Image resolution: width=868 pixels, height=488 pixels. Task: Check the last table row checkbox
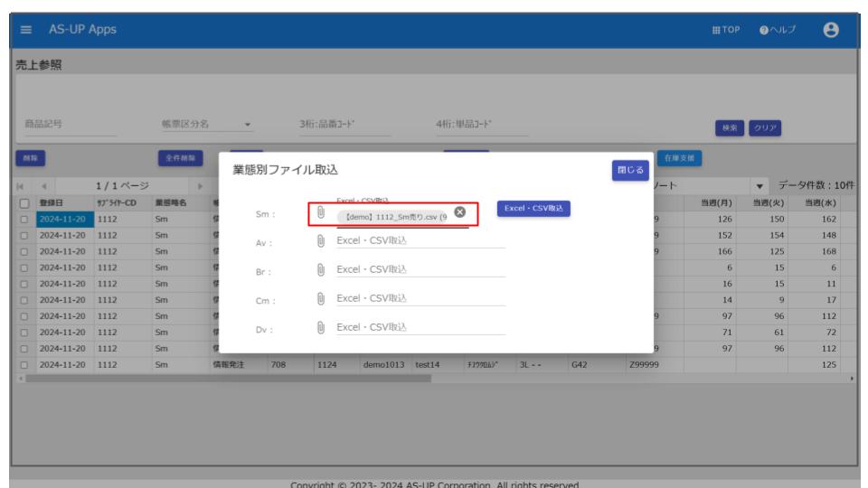[x=24, y=364]
